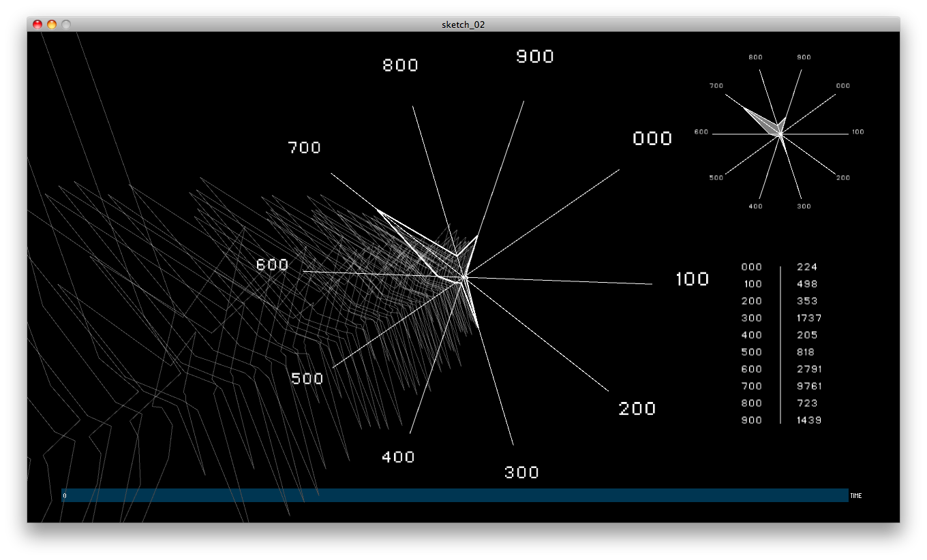Click the middle of the blue time slider
The width and height of the screenshot is (927, 560).
click(455, 495)
